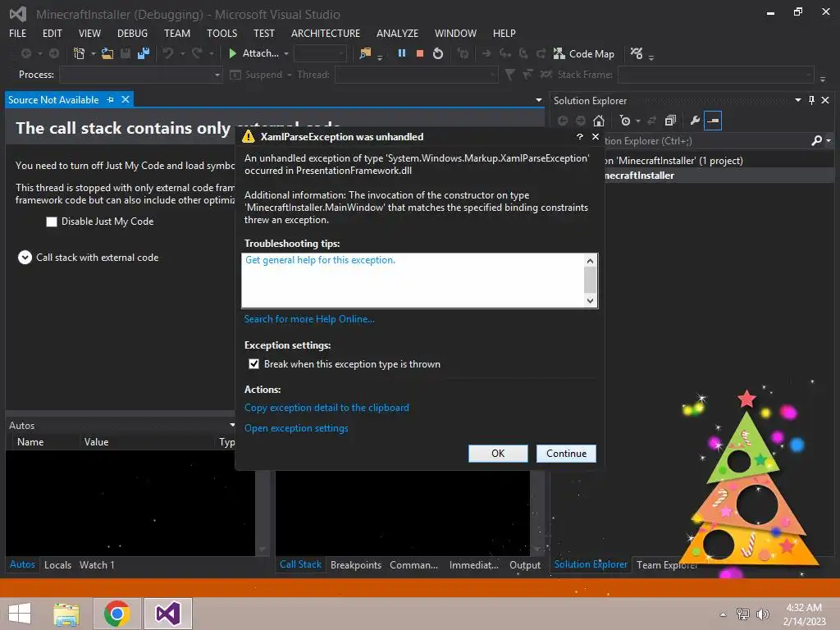Screen dimensions: 840x630
Task: Open the Attach button dropdown arrow
Action: (x=286, y=53)
